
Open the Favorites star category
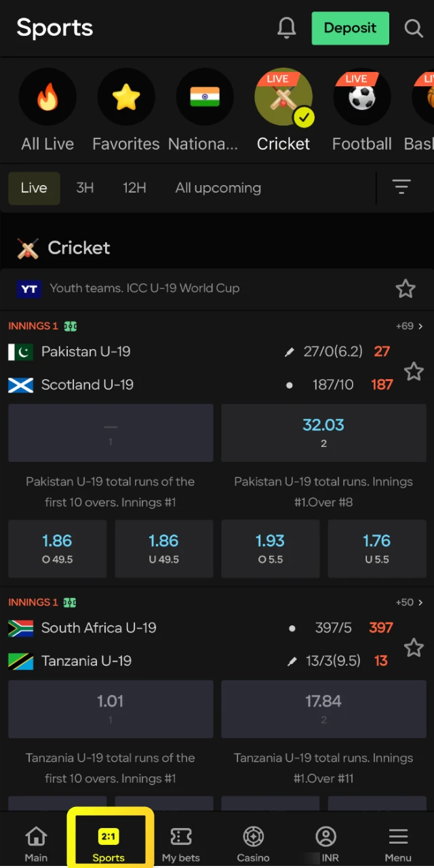[x=125, y=97]
